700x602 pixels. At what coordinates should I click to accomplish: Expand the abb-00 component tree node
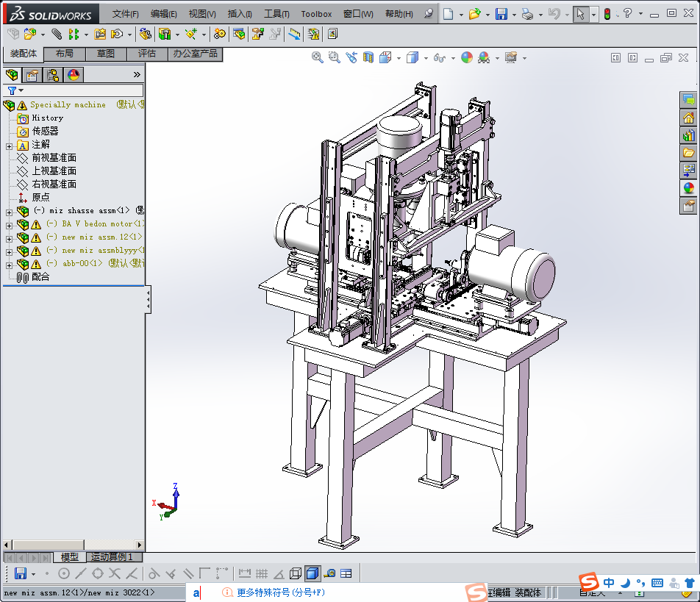pos(9,264)
